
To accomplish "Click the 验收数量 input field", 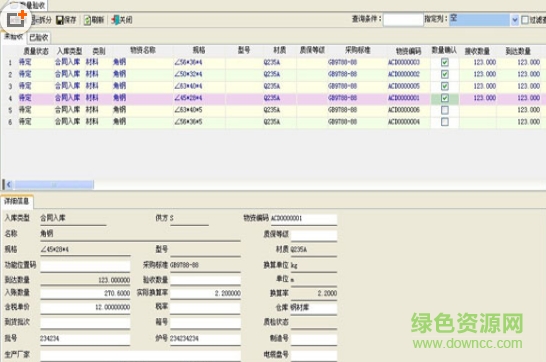I will pyautogui.click(x=205, y=280).
